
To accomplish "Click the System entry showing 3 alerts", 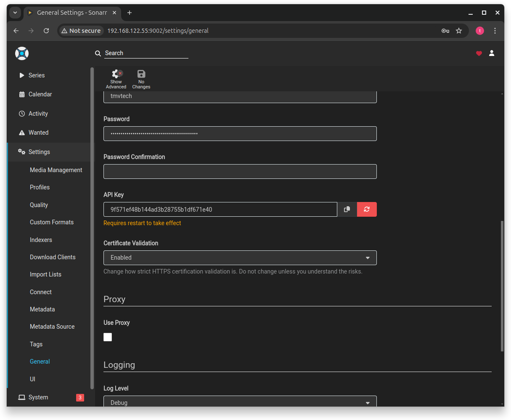I will [x=39, y=397].
